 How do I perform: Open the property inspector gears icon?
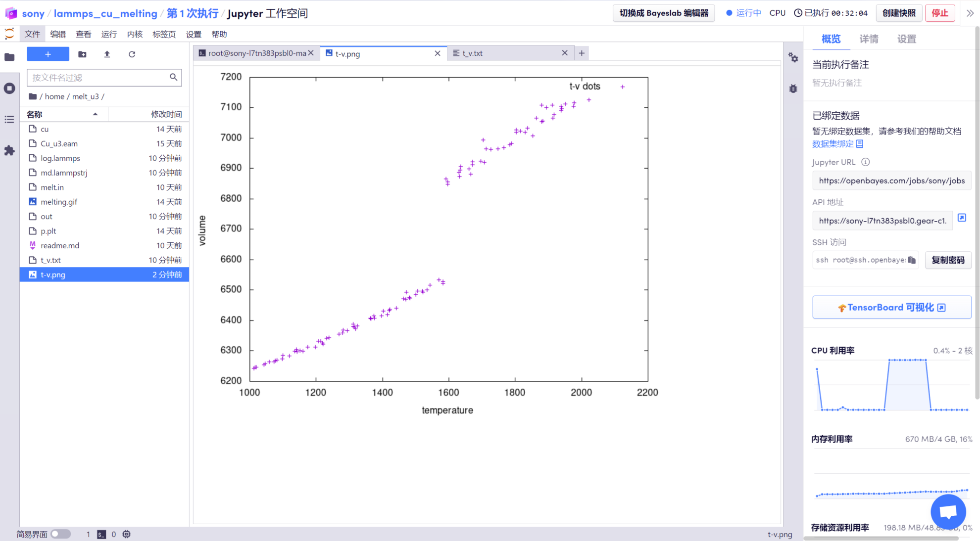793,58
